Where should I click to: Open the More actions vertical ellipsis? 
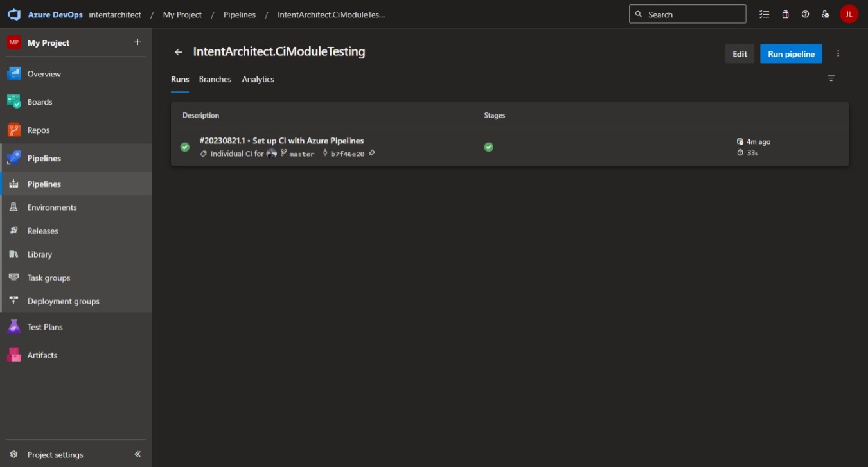838,54
